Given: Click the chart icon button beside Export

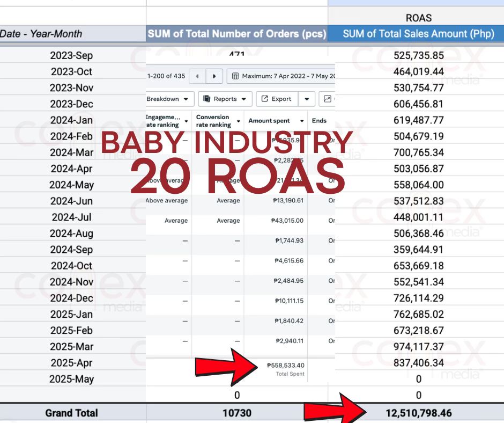Looking at the screenshot, I should pyautogui.click(x=327, y=99).
